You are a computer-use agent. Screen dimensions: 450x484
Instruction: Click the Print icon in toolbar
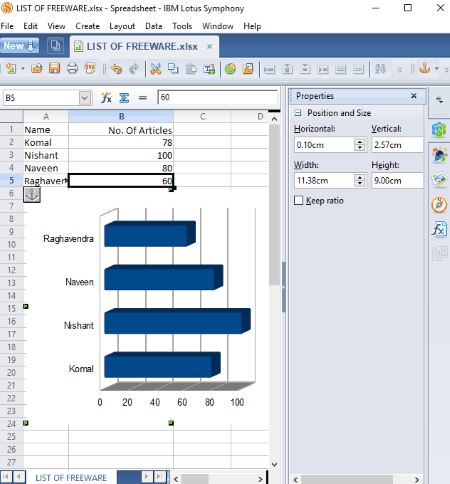(72, 69)
